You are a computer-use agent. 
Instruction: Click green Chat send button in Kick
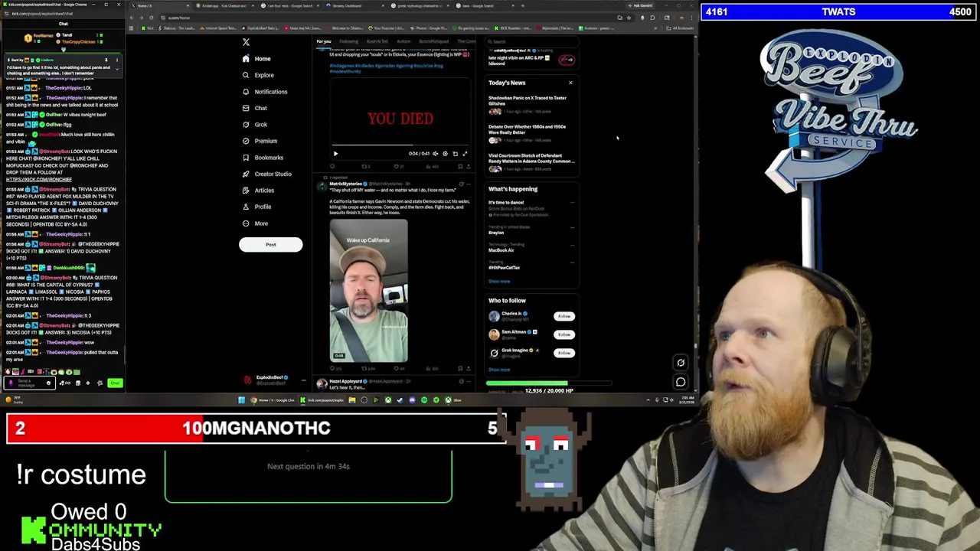115,383
